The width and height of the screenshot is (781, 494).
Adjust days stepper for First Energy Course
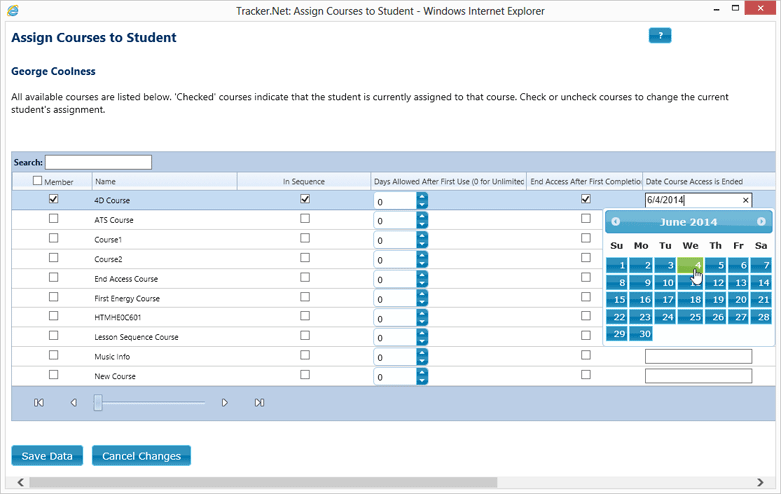pyautogui.click(x=422, y=299)
